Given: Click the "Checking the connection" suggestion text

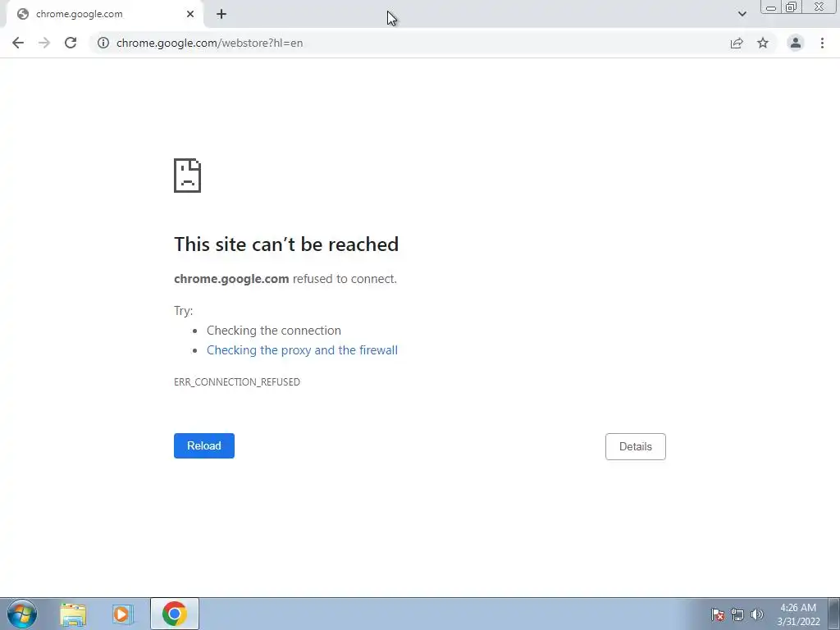Looking at the screenshot, I should pos(274,331).
